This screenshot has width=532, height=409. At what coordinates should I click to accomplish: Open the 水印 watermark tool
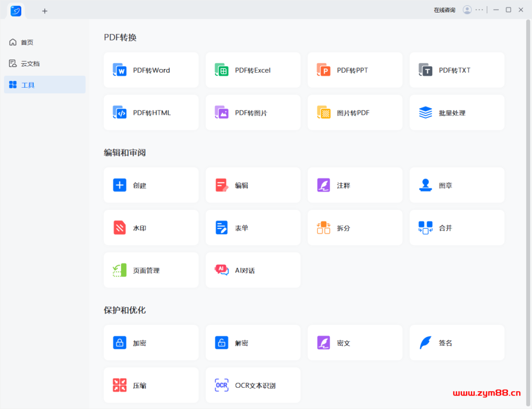pyautogui.click(x=151, y=227)
